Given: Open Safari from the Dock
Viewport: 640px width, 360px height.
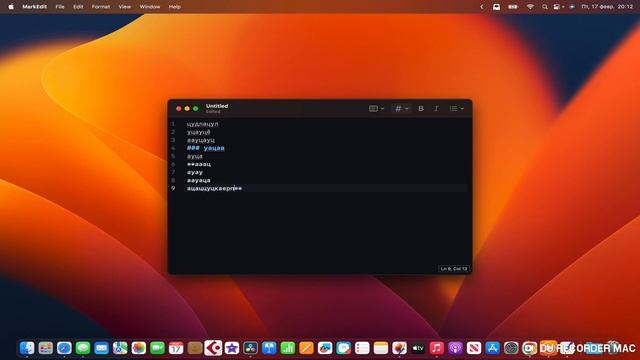Looking at the screenshot, I should pos(64,348).
